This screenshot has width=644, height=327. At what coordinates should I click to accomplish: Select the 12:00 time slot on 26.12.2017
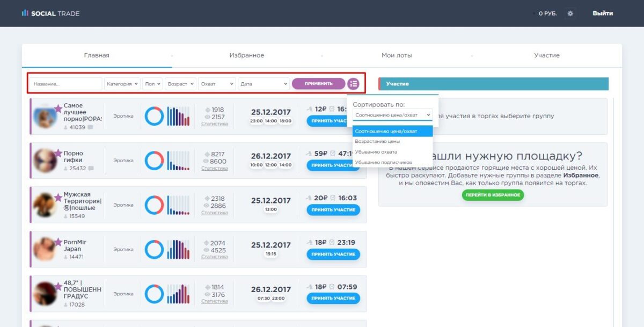pos(271,165)
